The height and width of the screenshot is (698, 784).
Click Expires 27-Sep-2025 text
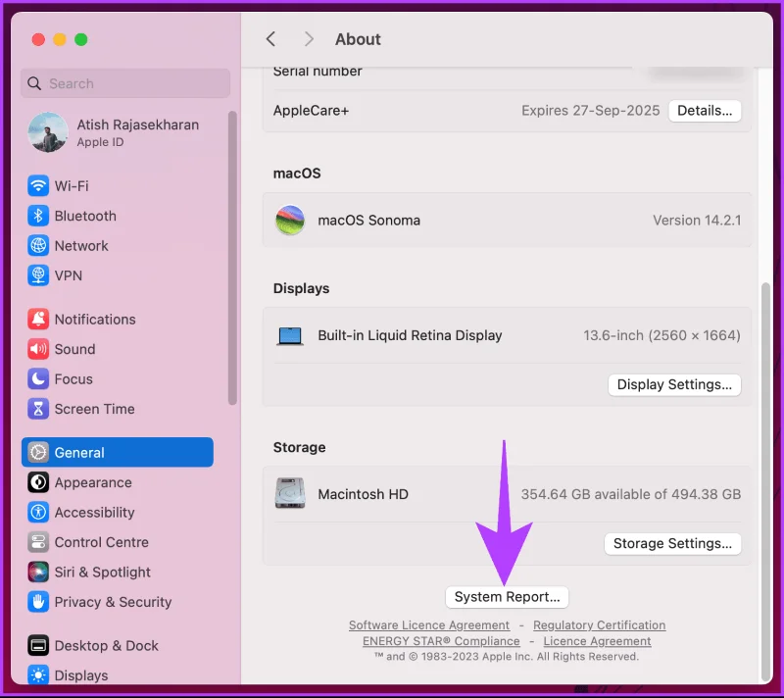tap(591, 111)
